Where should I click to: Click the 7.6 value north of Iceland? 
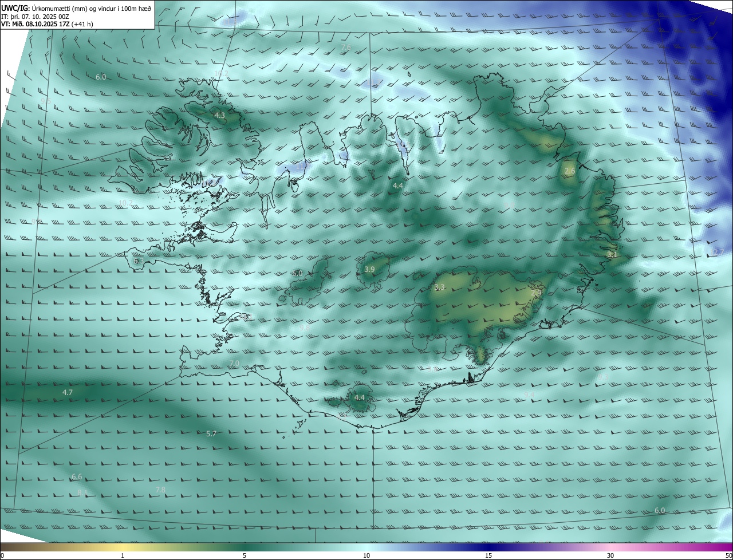click(346, 47)
